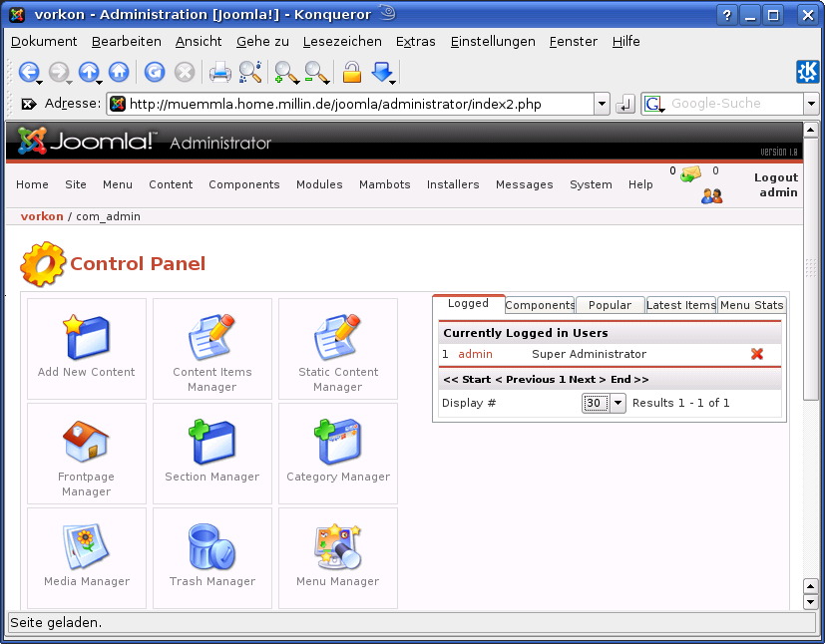Click the logged-in users icon
Viewport: 825px width, 644px height.
(x=712, y=196)
